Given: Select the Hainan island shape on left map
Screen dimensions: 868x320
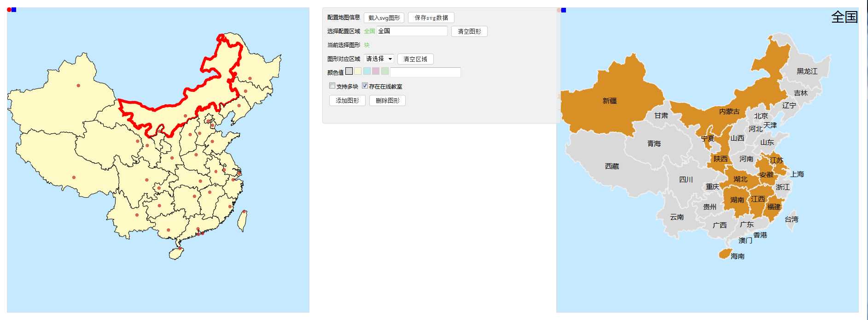Looking at the screenshot, I should [x=176, y=253].
